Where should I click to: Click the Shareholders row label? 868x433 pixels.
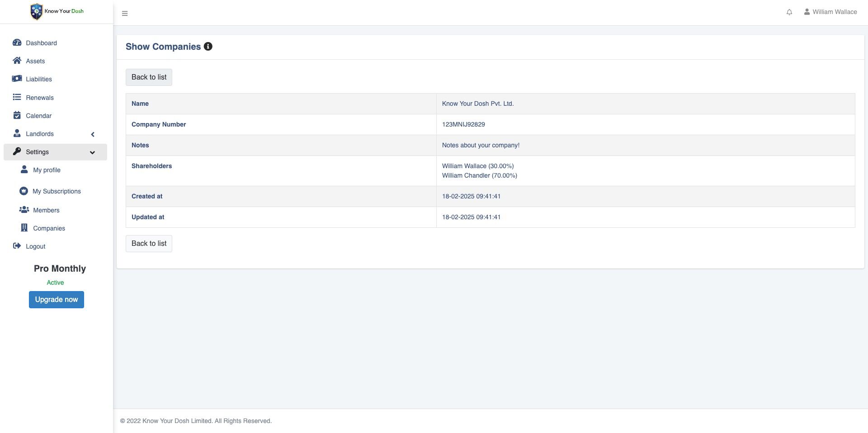point(151,166)
